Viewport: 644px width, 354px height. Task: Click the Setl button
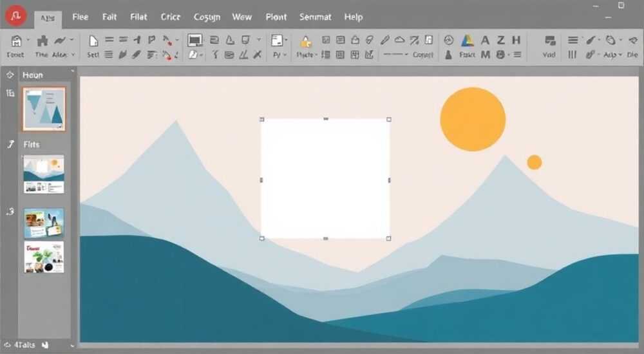pyautogui.click(x=93, y=55)
